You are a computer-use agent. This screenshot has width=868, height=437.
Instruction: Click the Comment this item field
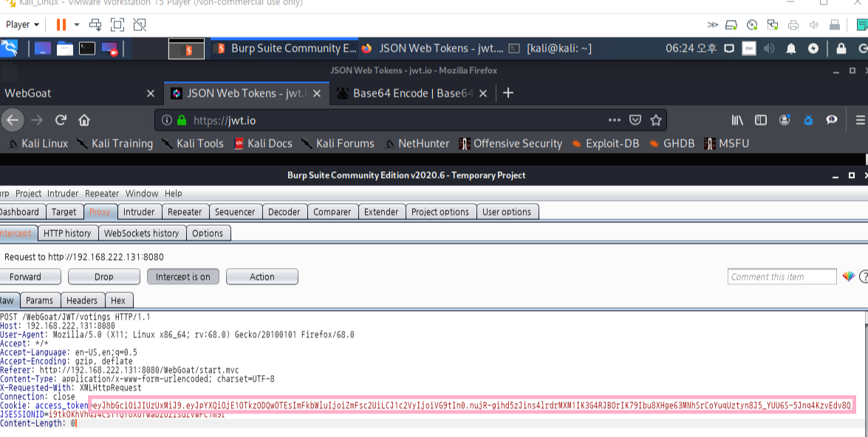782,277
